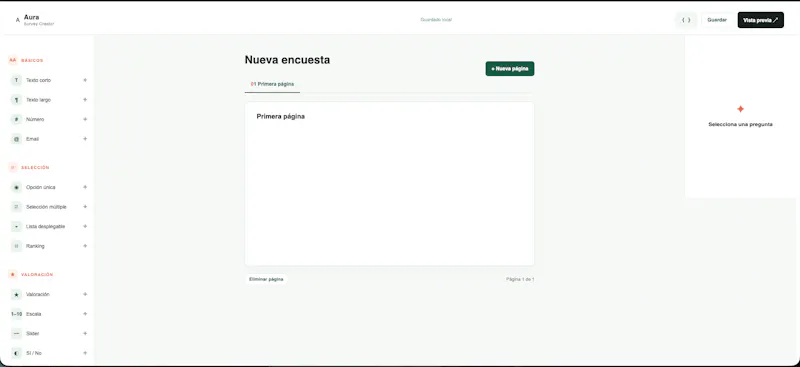This screenshot has width=800, height=367.
Task: Click the Survey Creator subtitle
Action: click(x=39, y=24)
